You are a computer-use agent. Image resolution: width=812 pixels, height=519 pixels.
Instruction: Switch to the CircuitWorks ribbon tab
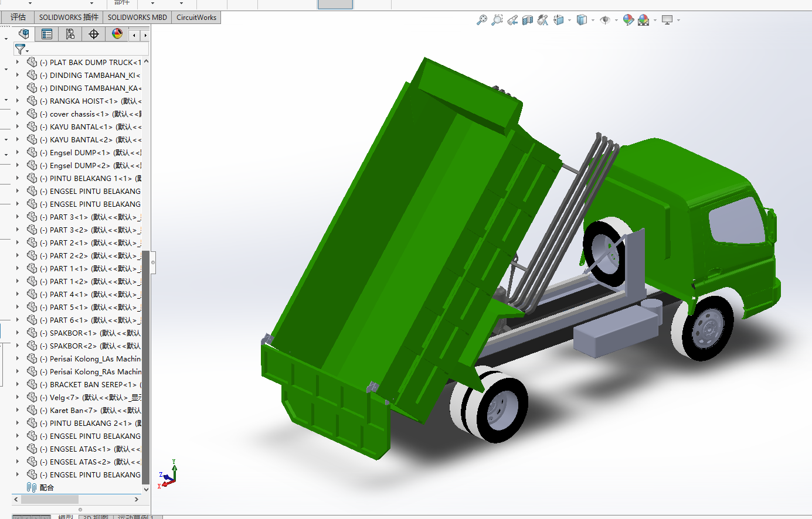pyautogui.click(x=196, y=17)
